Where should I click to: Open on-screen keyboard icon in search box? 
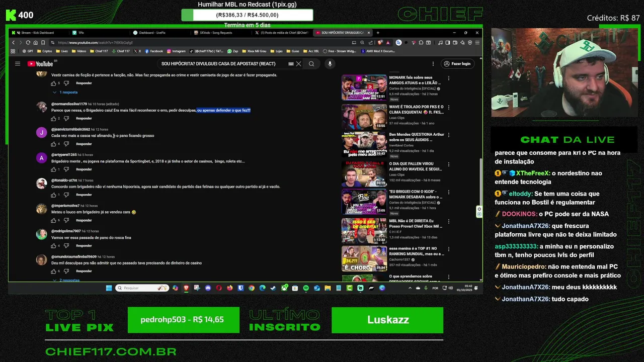coord(291,64)
